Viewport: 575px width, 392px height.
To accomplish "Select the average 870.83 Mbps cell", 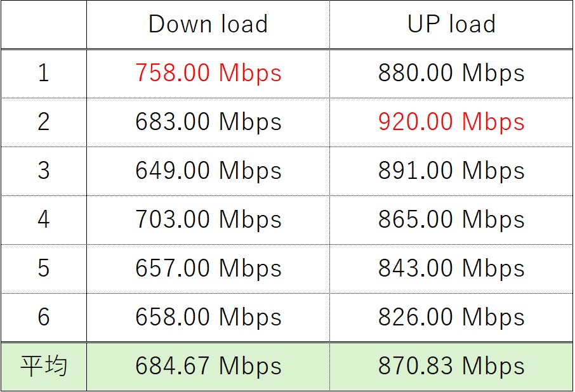I will 451,367.
